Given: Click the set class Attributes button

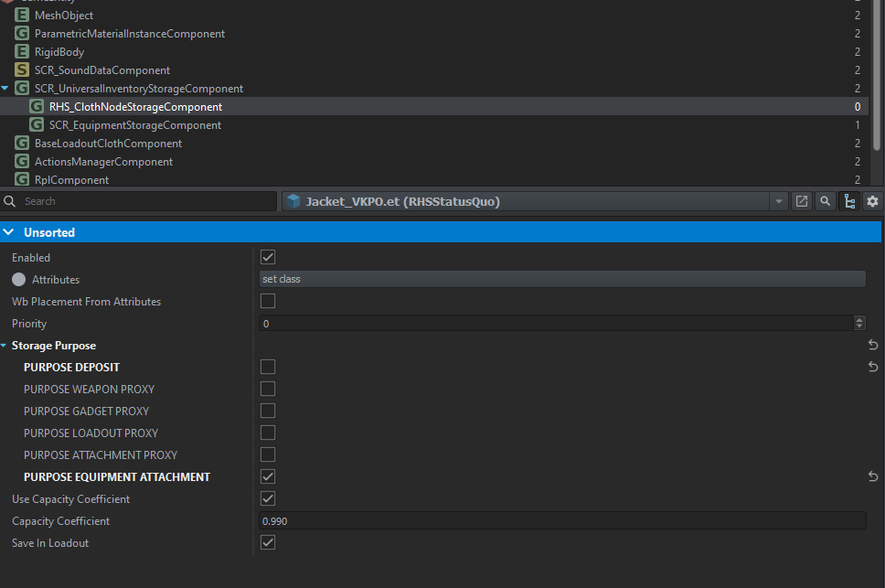Looking at the screenshot, I should (562, 279).
